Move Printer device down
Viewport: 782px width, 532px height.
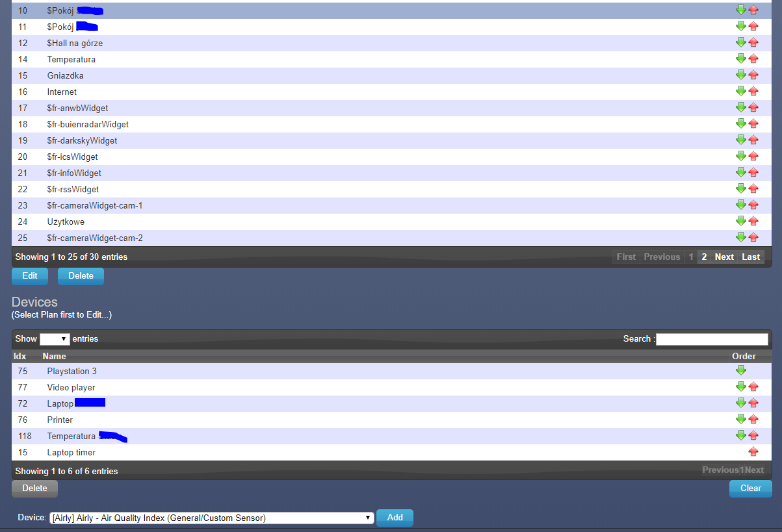[740, 419]
